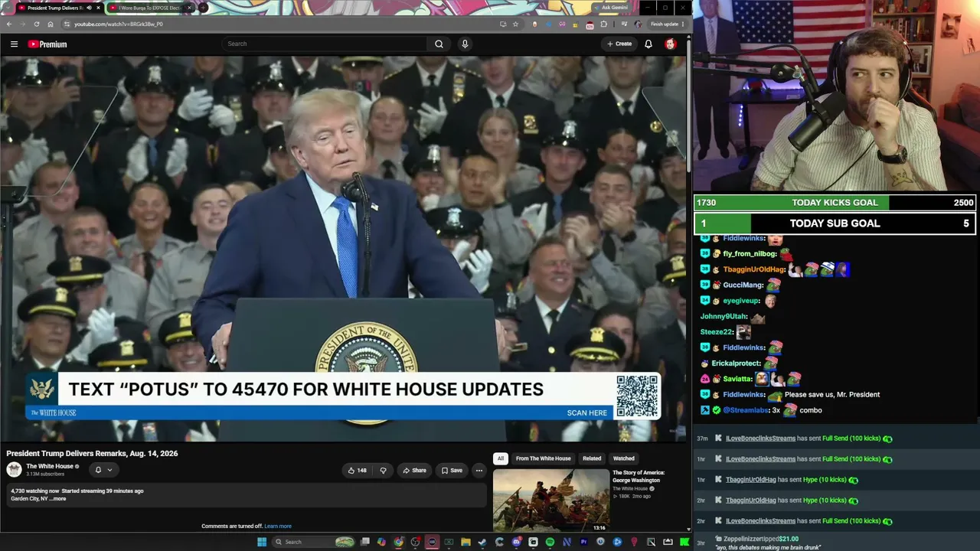Select the All filter chip
Viewport: 980px width, 551px height.
click(500, 458)
